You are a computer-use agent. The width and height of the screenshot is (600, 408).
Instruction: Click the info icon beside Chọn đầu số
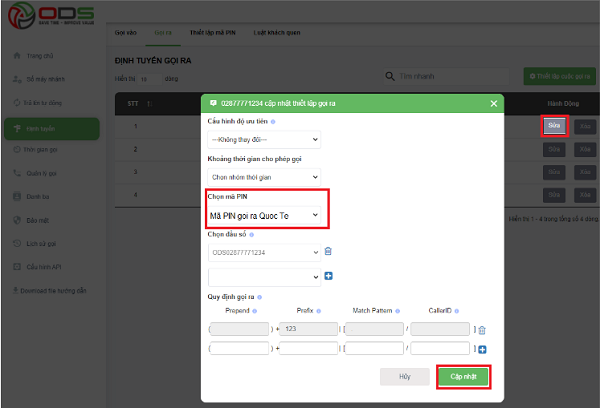click(x=251, y=235)
